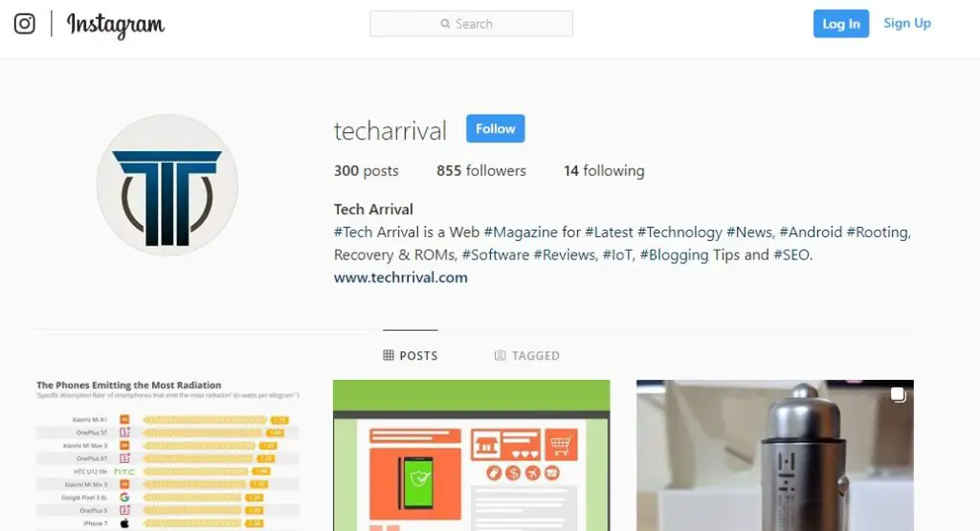Image resolution: width=980 pixels, height=531 pixels.
Task: Click the multi-photo carousel icon on the car charger post
Action: tap(898, 395)
